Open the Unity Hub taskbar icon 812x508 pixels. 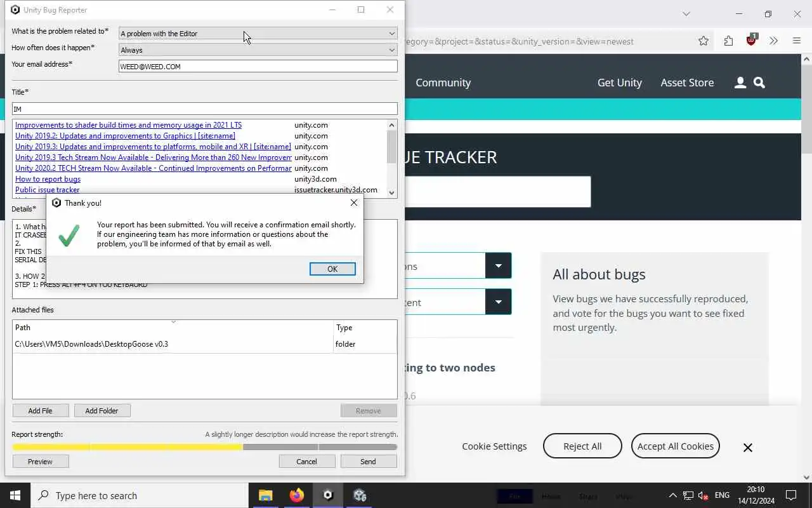360,495
